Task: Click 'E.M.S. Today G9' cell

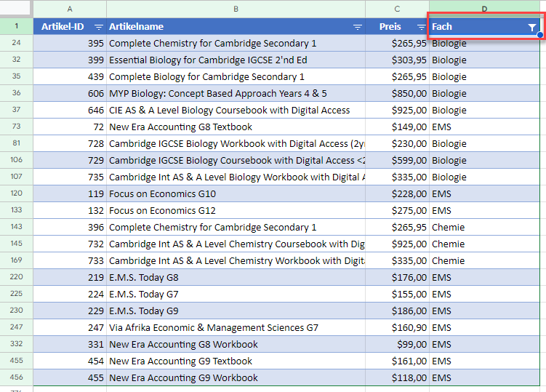Action: pyautogui.click(x=236, y=311)
